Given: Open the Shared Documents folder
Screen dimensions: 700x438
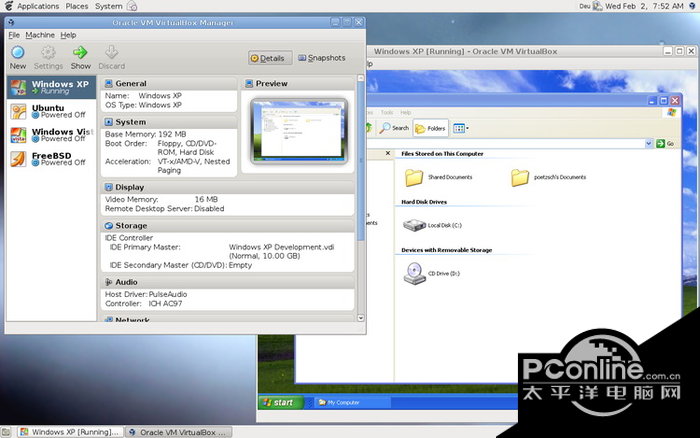Looking at the screenshot, I should coord(438,177).
